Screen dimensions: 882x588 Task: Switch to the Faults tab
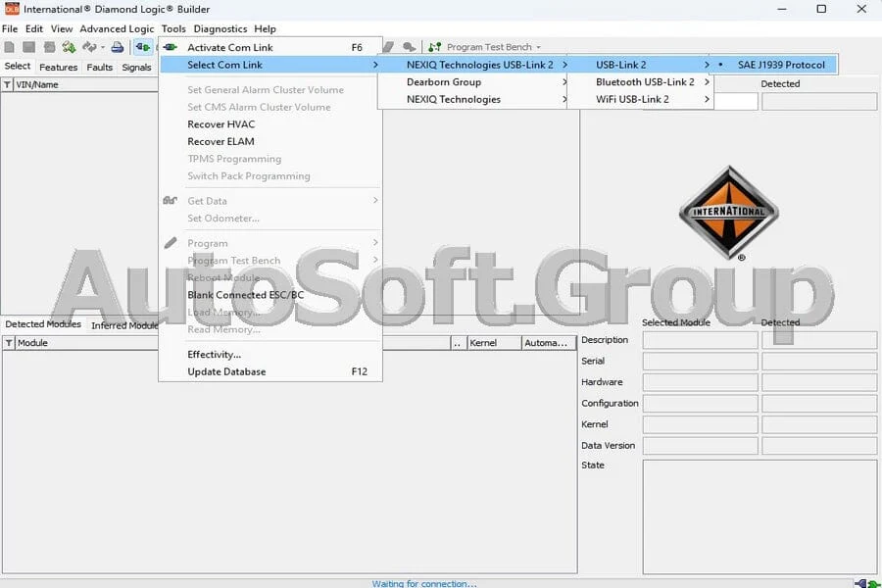(100, 67)
